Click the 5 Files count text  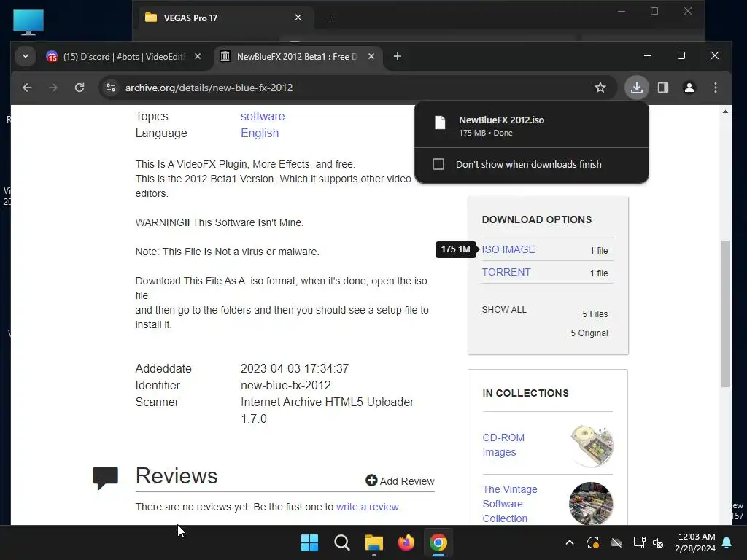pyautogui.click(x=595, y=314)
